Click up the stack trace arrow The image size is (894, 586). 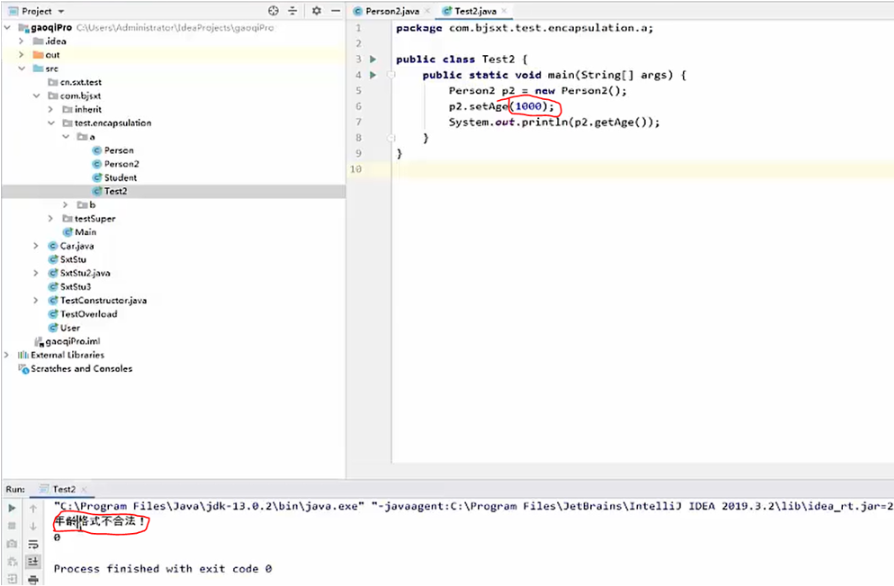(33, 508)
